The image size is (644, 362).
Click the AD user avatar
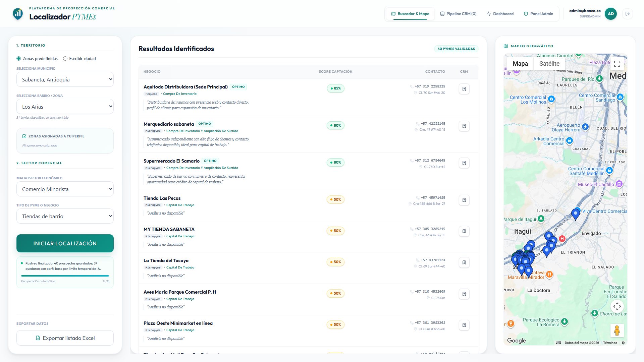click(611, 14)
